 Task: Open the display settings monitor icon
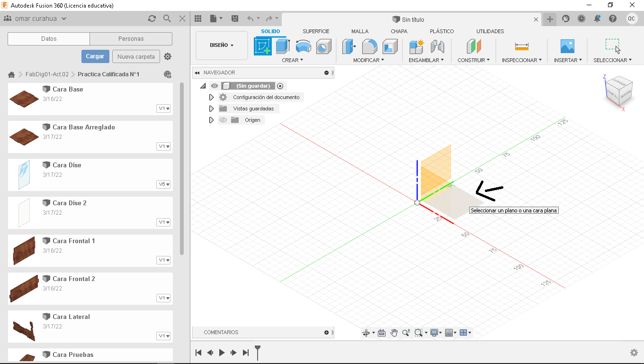(434, 333)
